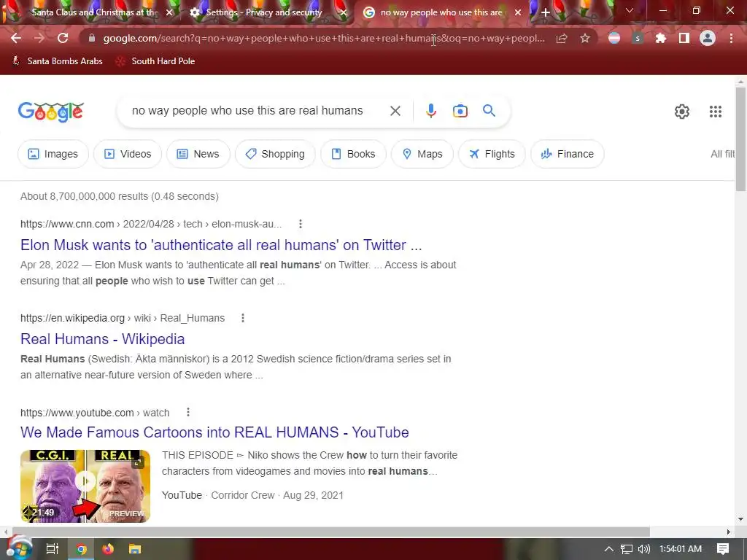Filter results by Flights
Image resolution: width=747 pixels, height=560 pixels.
[x=492, y=154]
